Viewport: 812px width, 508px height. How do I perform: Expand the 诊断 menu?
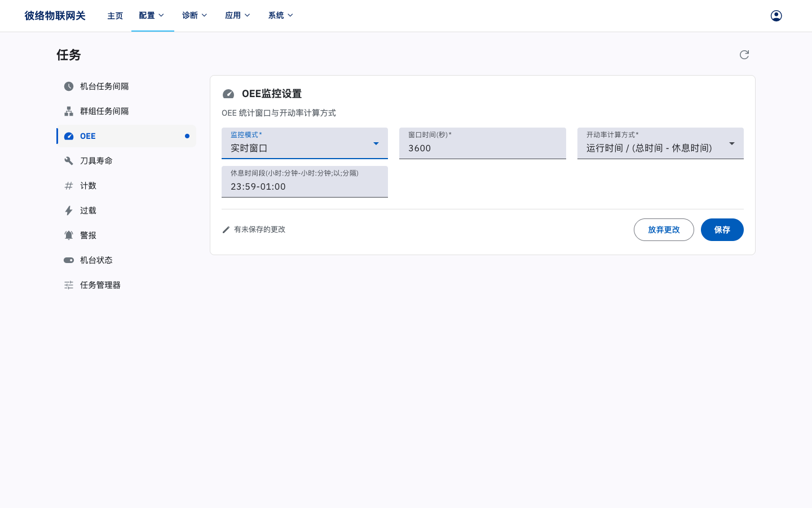click(x=195, y=16)
